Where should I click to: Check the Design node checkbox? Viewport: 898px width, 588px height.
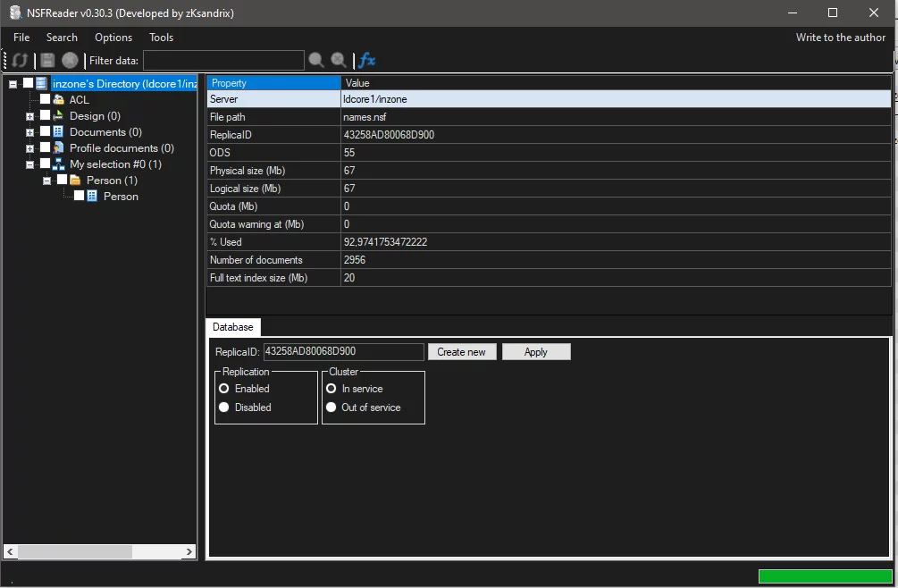click(x=45, y=116)
